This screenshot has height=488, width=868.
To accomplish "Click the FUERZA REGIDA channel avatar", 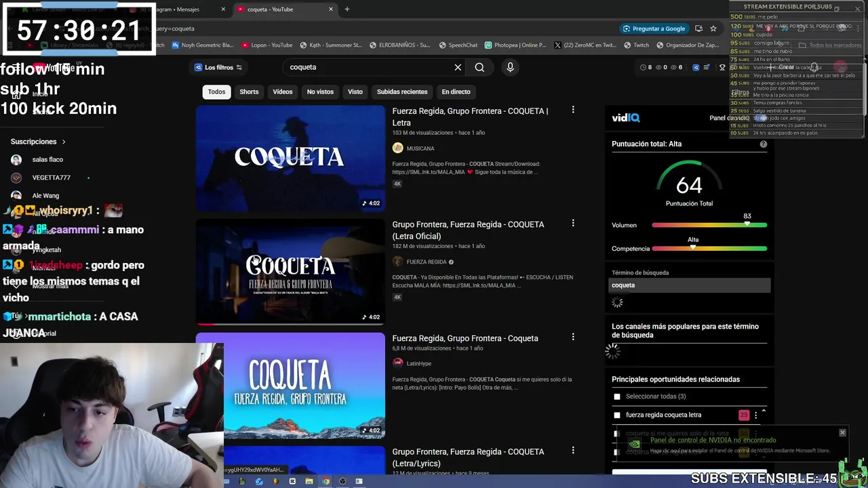I will click(x=397, y=262).
